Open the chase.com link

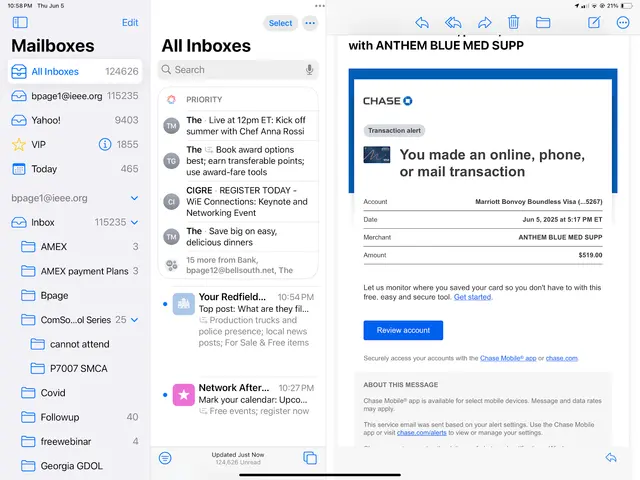point(562,358)
